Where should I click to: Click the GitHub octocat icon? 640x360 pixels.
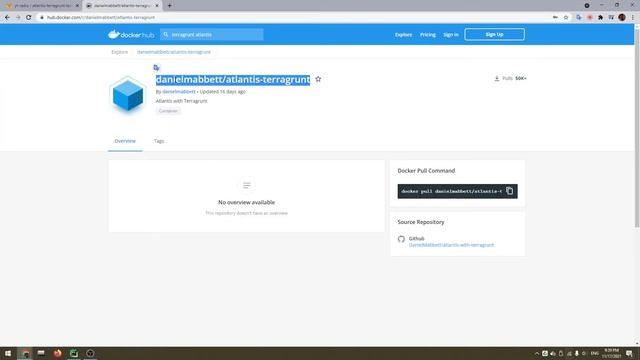click(401, 239)
